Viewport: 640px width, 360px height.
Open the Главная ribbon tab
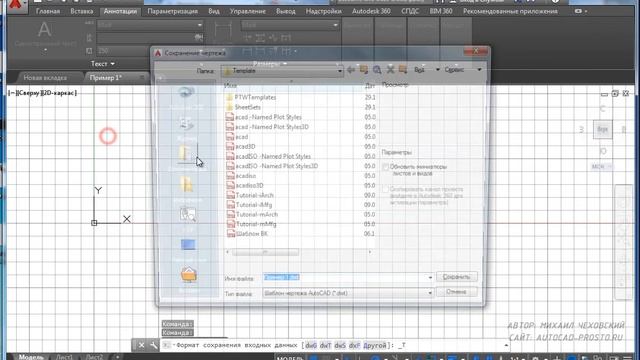(48, 11)
